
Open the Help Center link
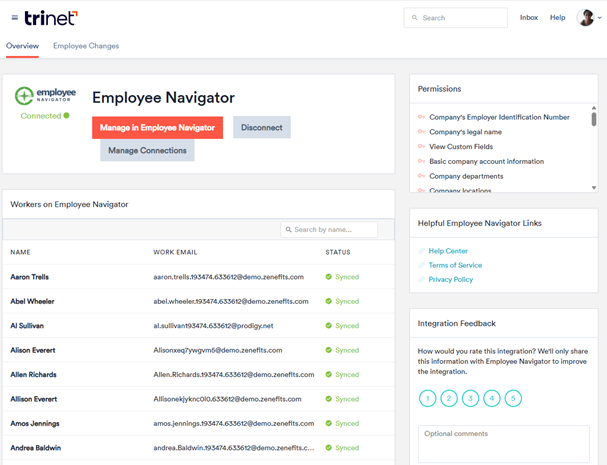[448, 251]
